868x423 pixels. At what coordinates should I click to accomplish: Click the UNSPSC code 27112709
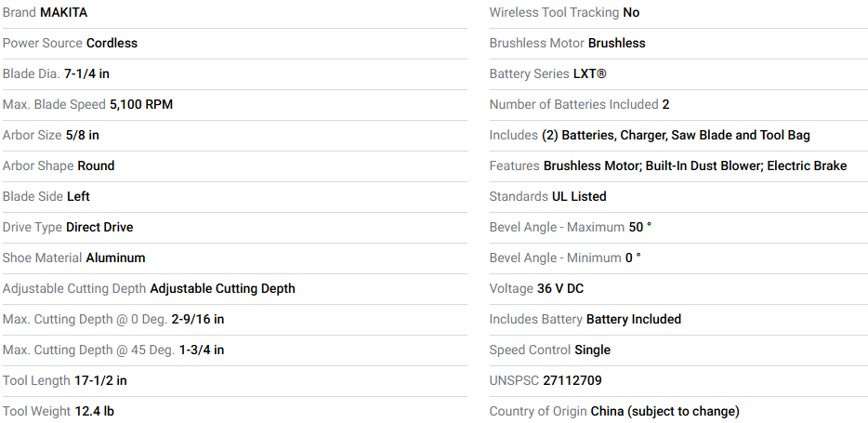[572, 380]
